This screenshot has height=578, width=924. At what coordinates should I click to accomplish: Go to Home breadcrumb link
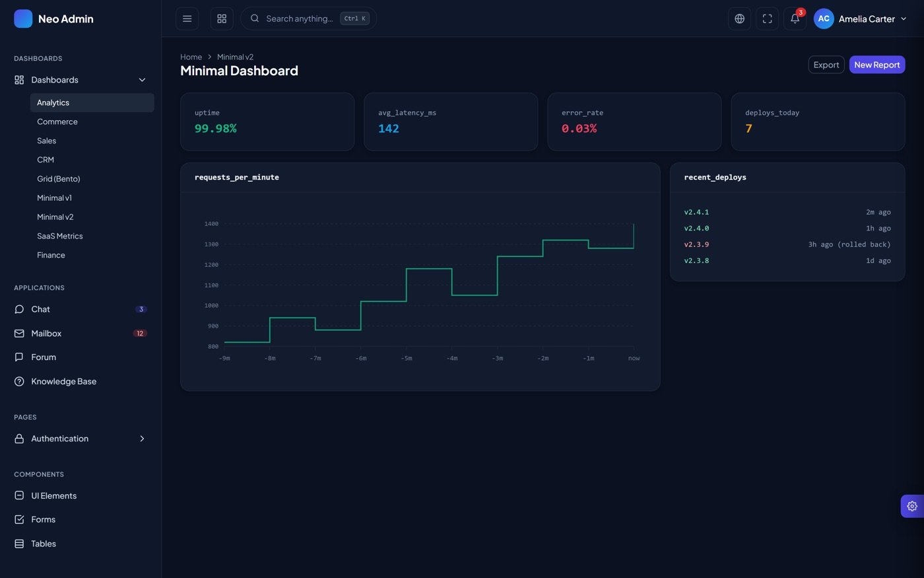pos(191,57)
